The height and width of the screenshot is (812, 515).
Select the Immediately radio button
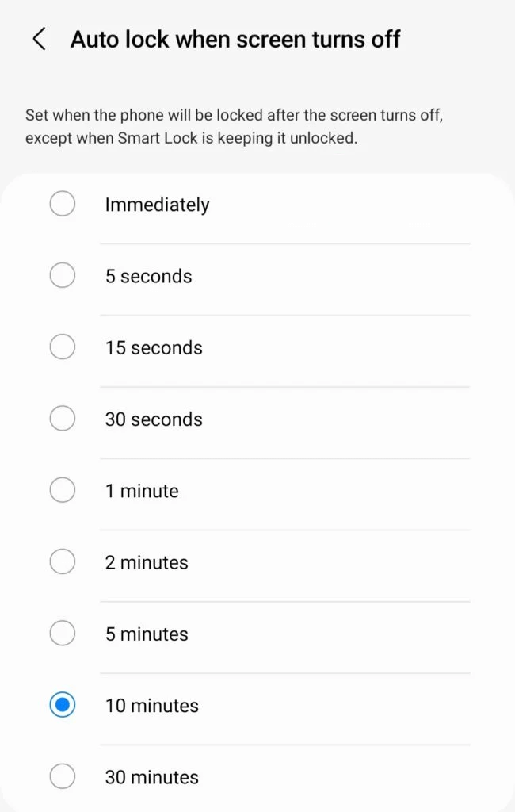tap(63, 204)
